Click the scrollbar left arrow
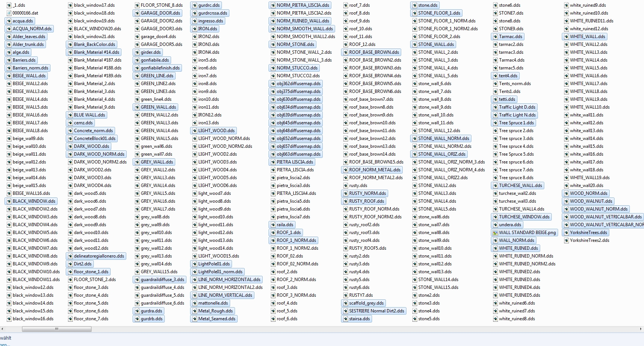Viewport: 644px width, 346px height. [x=3, y=329]
